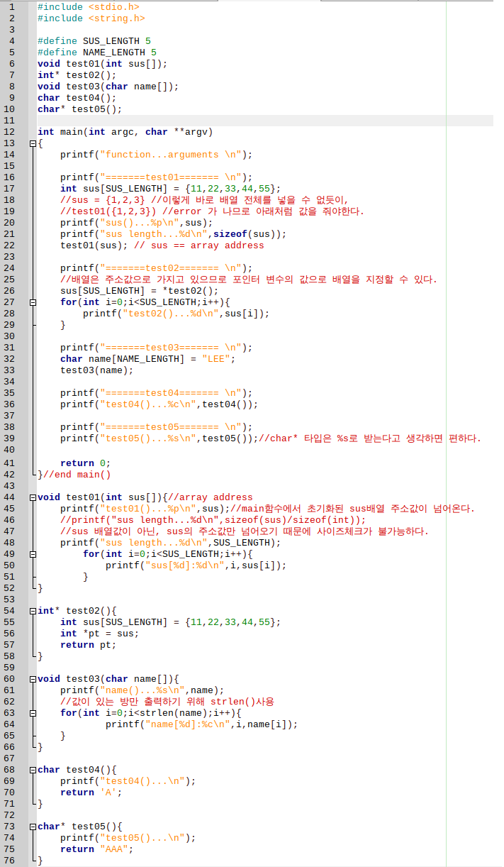Collapse the strlen for loop fold in test03

(33, 713)
